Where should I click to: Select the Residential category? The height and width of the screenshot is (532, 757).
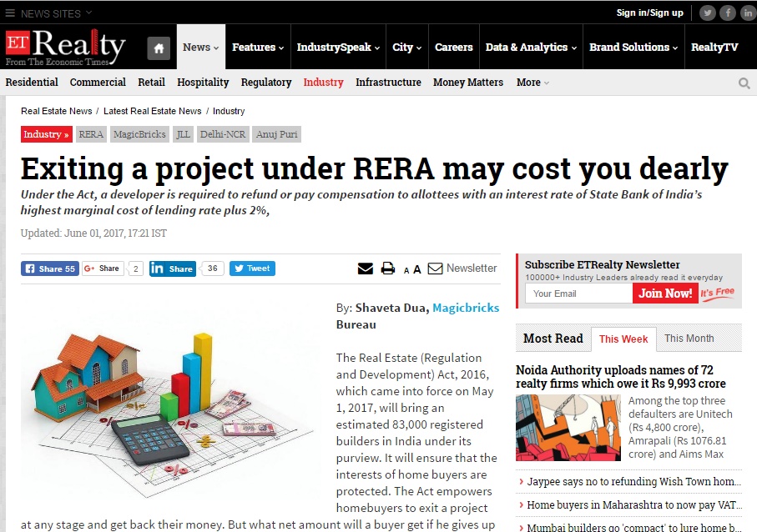32,83
